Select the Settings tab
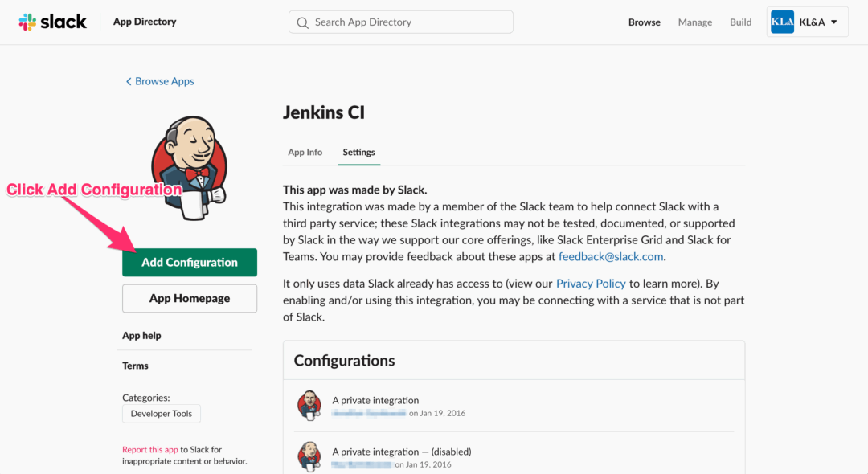 coord(358,152)
